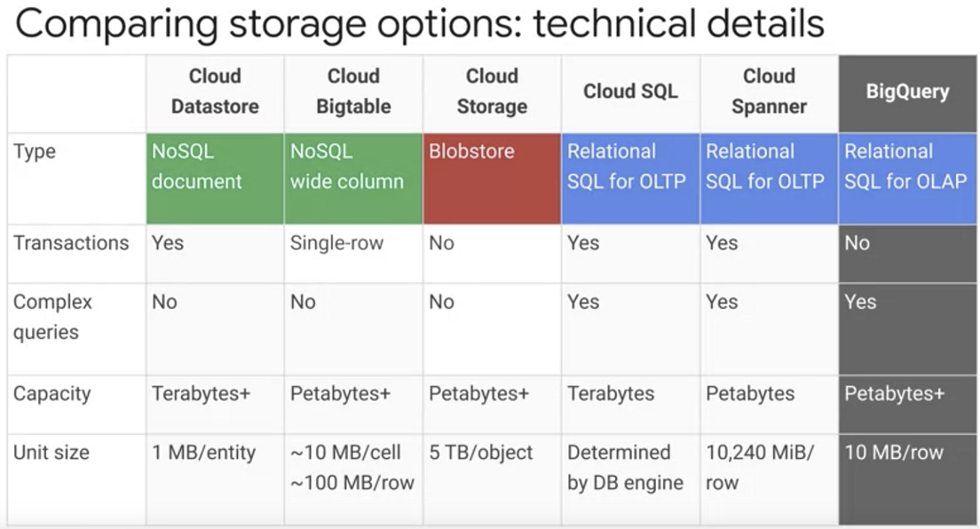Select the blue Relational SQL for OLAP cell
980x529 pixels.
[907, 178]
